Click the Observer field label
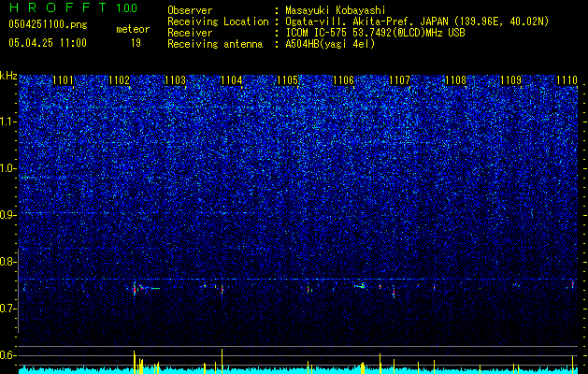 coord(190,10)
